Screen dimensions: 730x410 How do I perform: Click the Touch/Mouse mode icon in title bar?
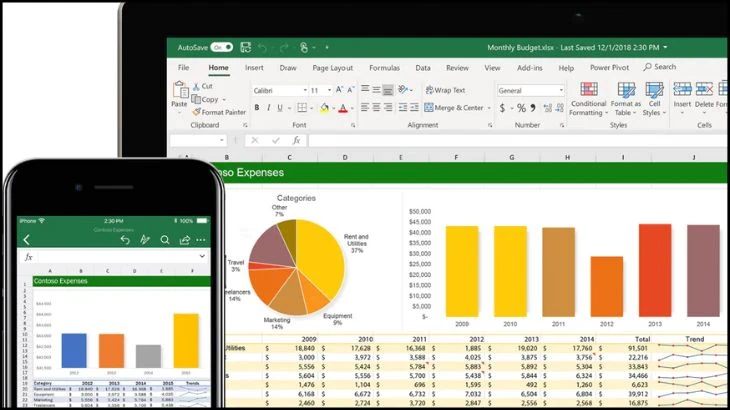(304, 47)
